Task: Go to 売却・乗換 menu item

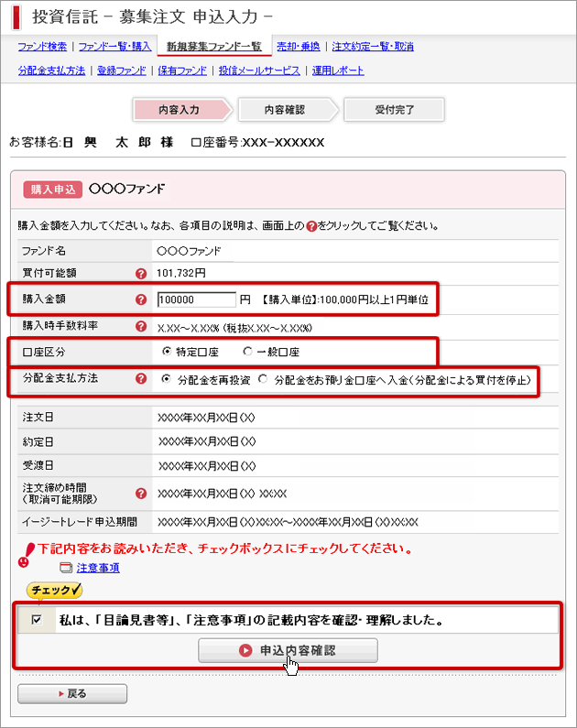Action: (300, 47)
